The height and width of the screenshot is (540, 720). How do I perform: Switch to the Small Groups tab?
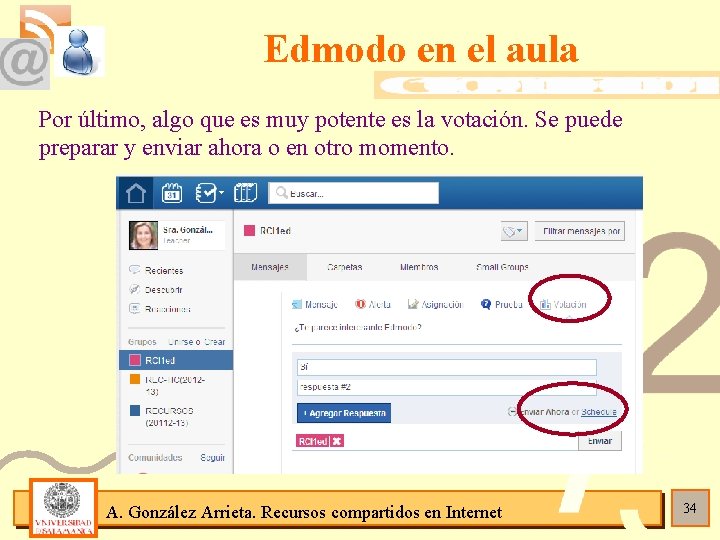502,267
